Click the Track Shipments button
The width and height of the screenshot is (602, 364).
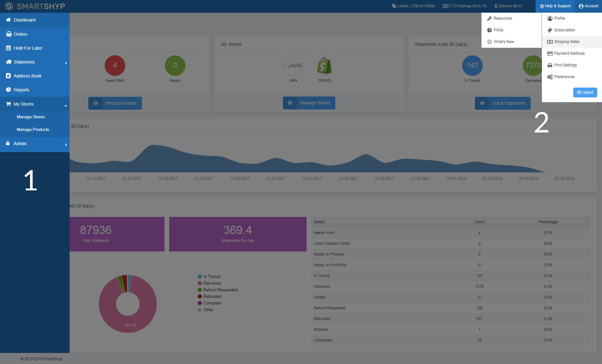[503, 103]
